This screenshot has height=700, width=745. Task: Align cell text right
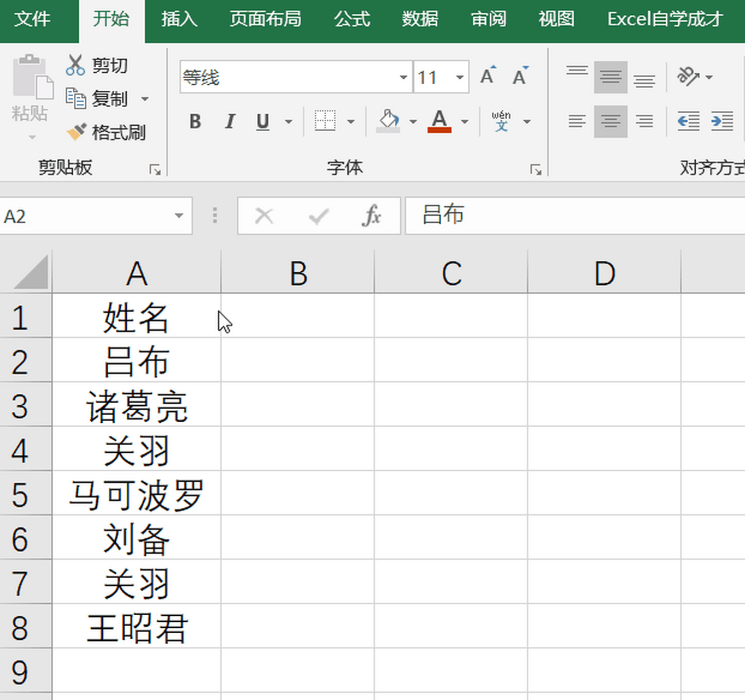tap(644, 121)
